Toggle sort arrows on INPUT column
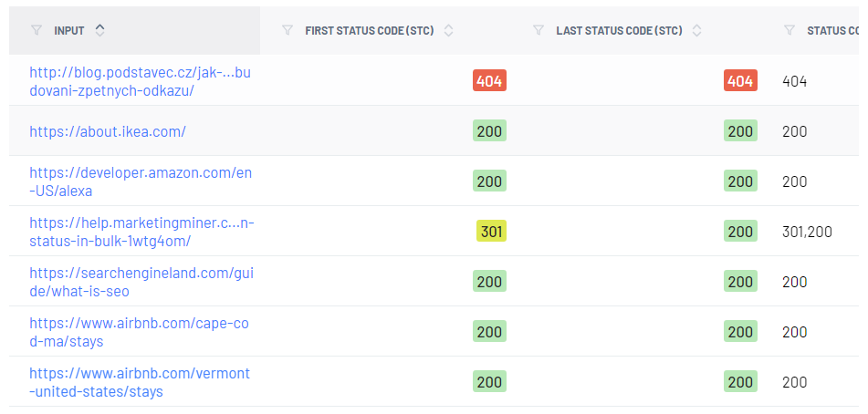This screenshot has height=414, width=868. click(x=99, y=30)
